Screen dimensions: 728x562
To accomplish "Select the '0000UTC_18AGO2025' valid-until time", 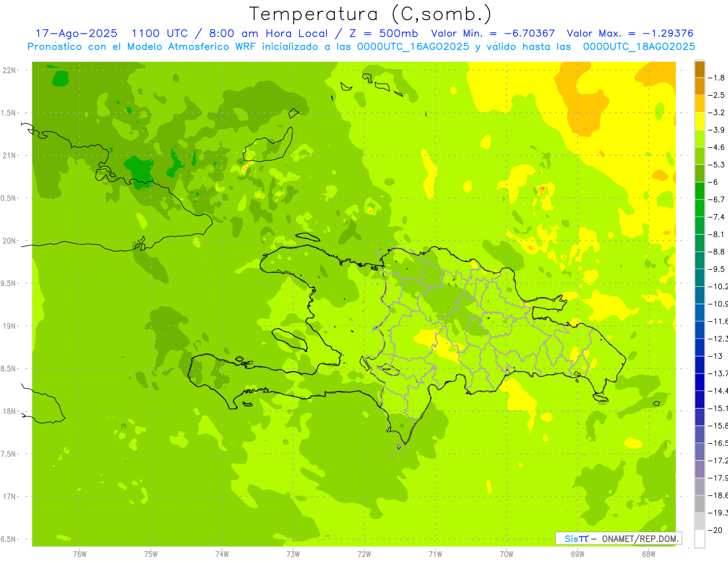I will point(639,47).
